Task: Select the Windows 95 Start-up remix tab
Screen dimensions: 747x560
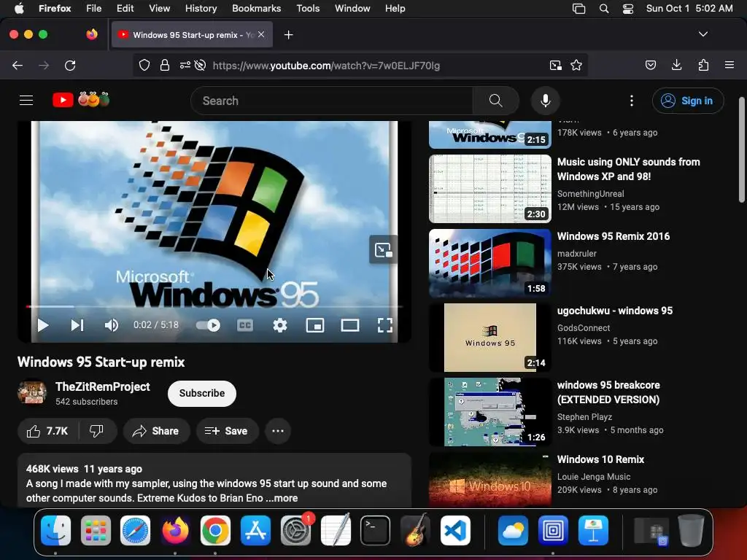Action: [x=193, y=35]
